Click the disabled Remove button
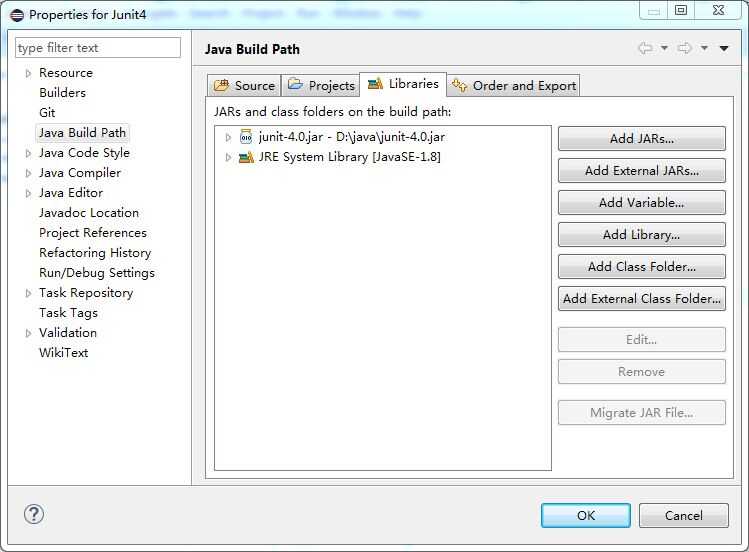Image resolution: width=749 pixels, height=552 pixels. [642, 372]
